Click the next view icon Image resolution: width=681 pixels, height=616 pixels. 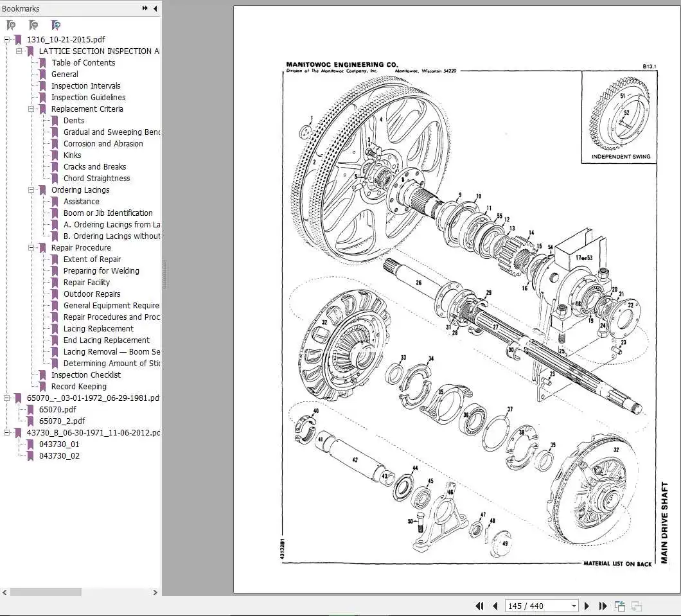point(636,606)
